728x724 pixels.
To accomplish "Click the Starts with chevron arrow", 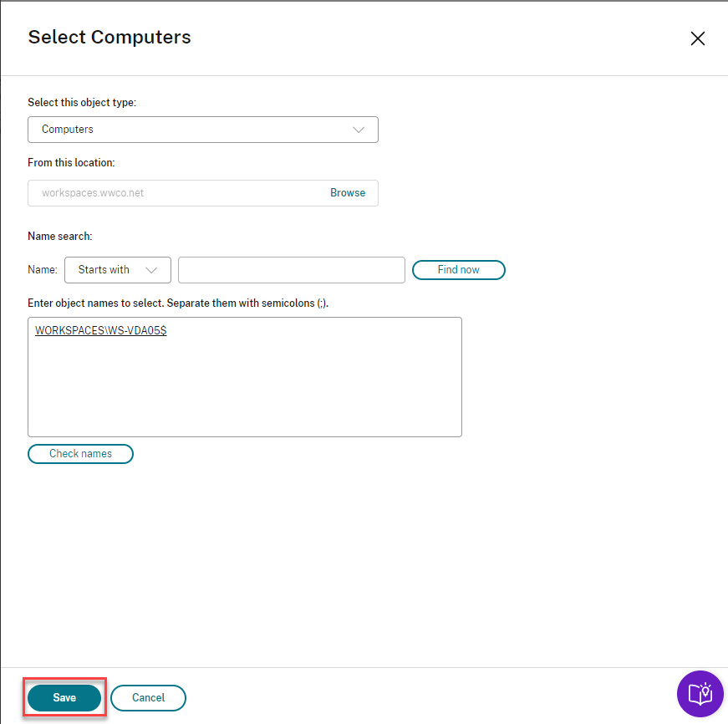I will (x=151, y=270).
